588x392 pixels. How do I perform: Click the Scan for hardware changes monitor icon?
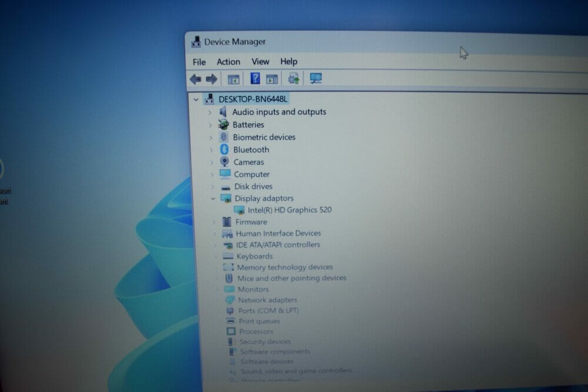click(x=316, y=78)
